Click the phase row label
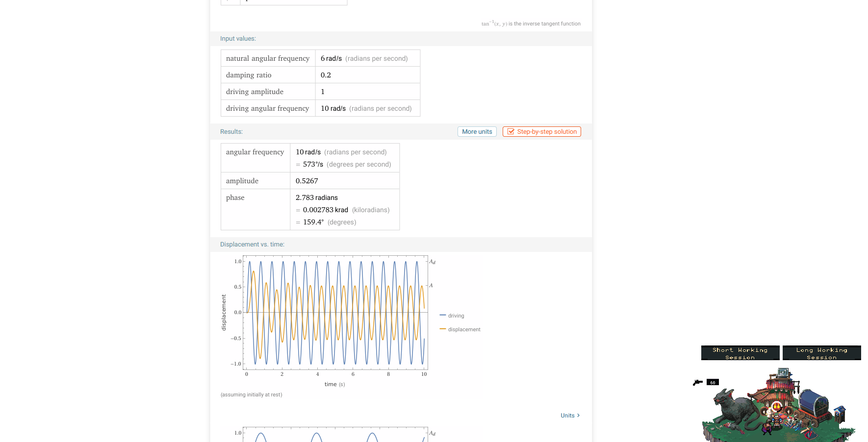868x442 pixels. pyautogui.click(x=235, y=197)
